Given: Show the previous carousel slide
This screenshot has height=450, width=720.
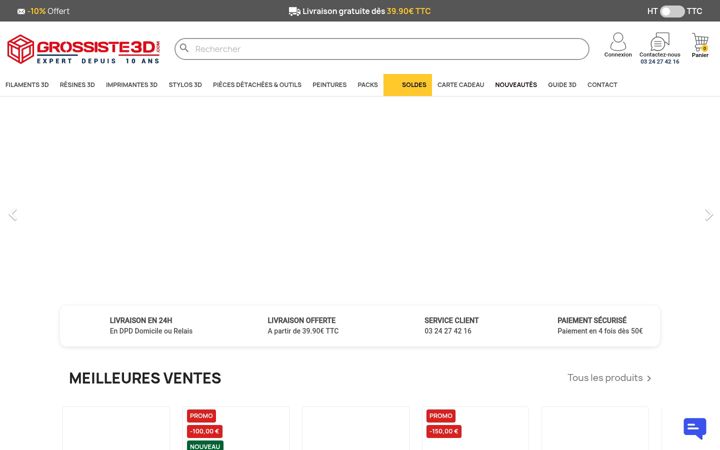Looking at the screenshot, I should (x=13, y=215).
